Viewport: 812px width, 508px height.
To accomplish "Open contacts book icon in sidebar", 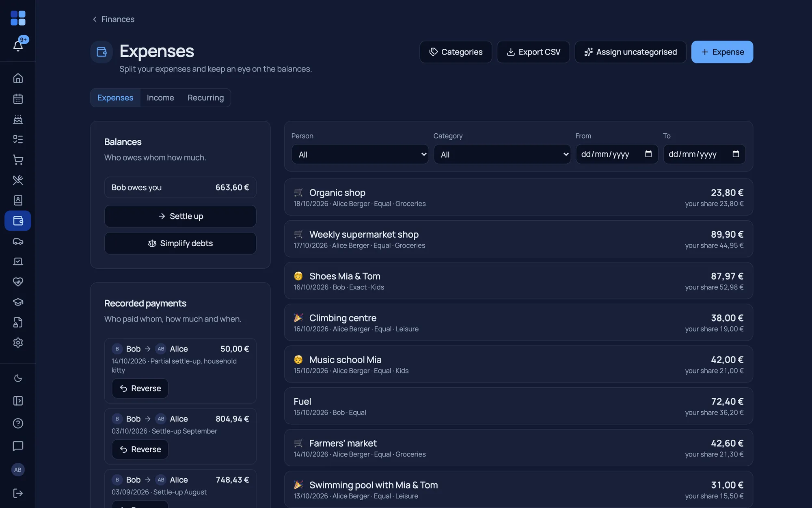I will click(18, 200).
